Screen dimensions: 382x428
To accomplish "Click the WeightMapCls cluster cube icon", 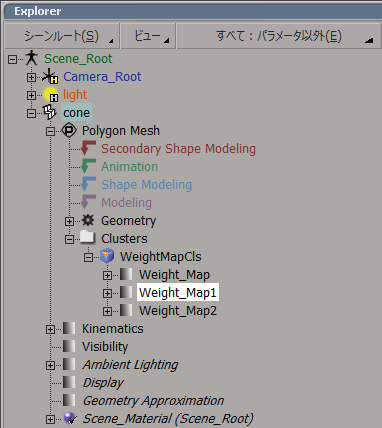I will 107,256.
